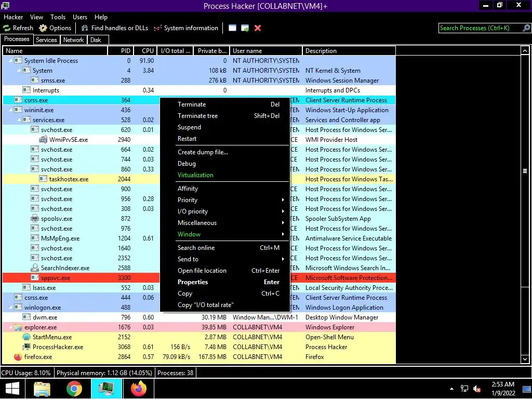This screenshot has height=399, width=532.
Task: Select the sppsvc.exe row
Action: (199, 277)
